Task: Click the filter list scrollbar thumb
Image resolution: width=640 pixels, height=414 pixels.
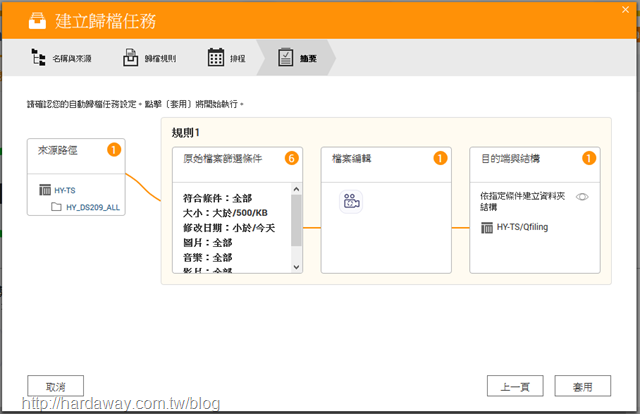Action: [296, 220]
